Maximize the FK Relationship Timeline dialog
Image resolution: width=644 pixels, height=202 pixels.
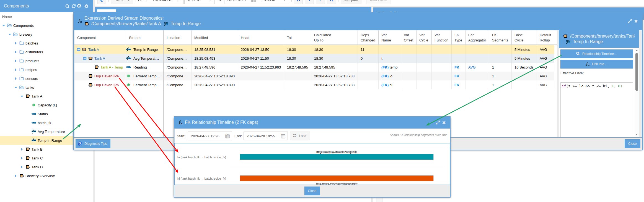(438, 122)
